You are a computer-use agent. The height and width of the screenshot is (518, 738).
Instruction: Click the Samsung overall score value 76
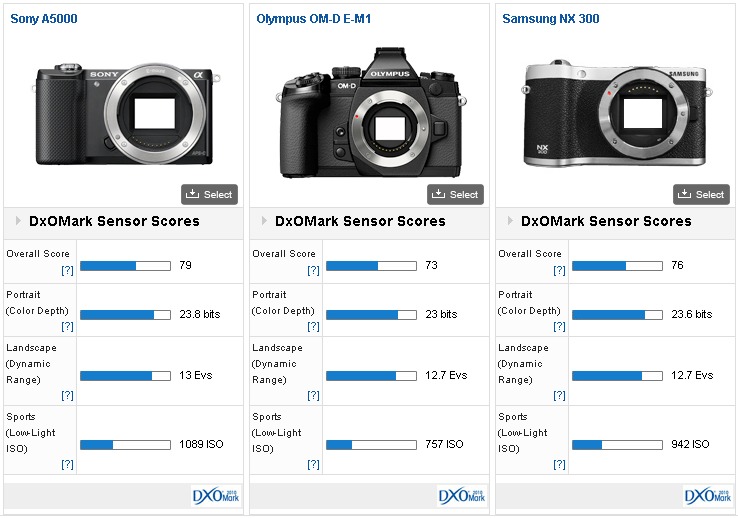677,265
